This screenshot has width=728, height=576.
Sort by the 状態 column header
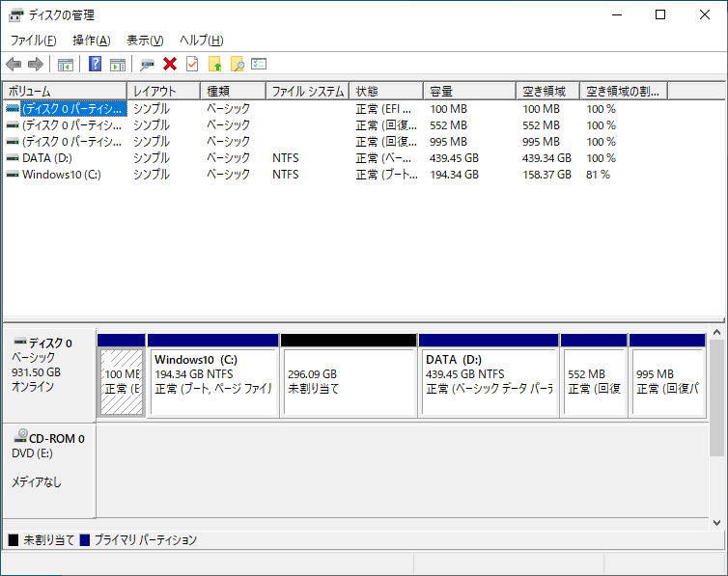(386, 91)
